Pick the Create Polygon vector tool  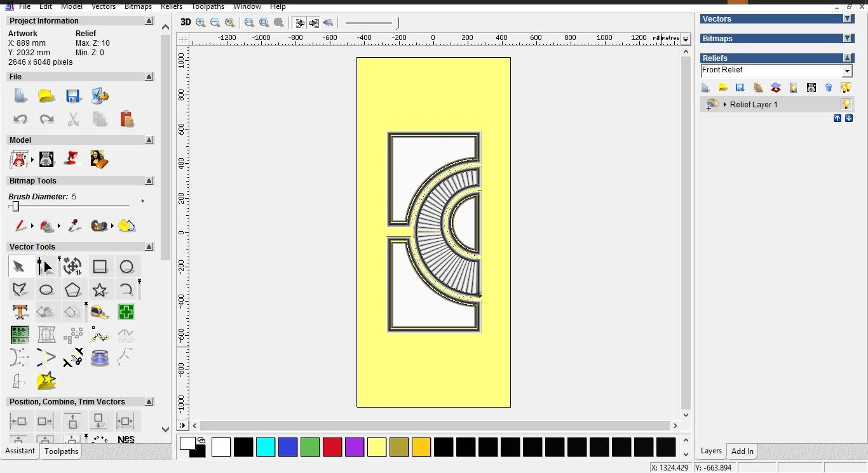click(73, 290)
